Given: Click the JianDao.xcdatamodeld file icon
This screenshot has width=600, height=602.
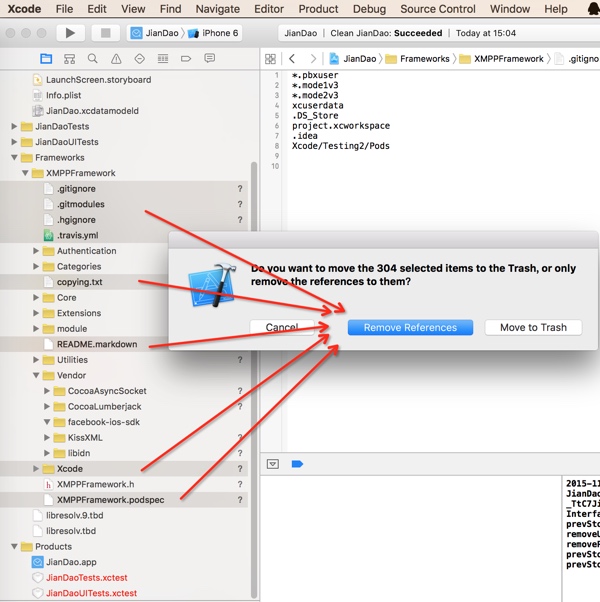Looking at the screenshot, I should coord(38,111).
